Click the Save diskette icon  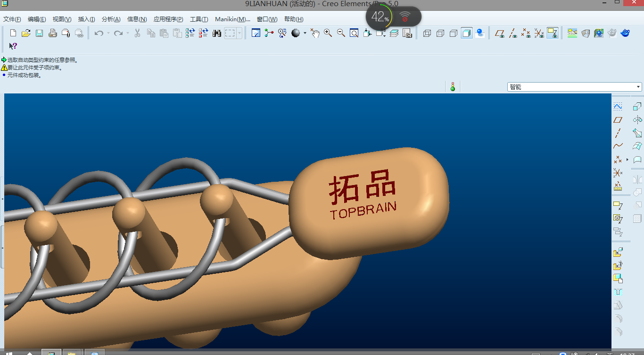click(x=39, y=33)
